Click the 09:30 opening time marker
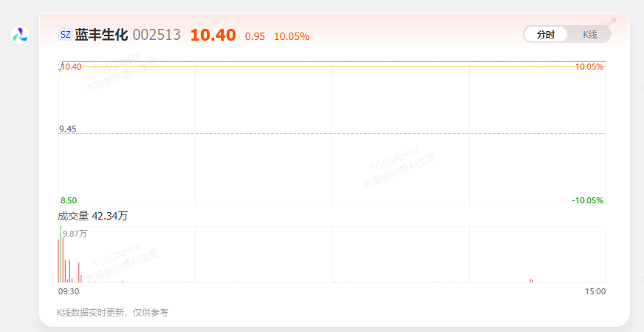 point(69,291)
